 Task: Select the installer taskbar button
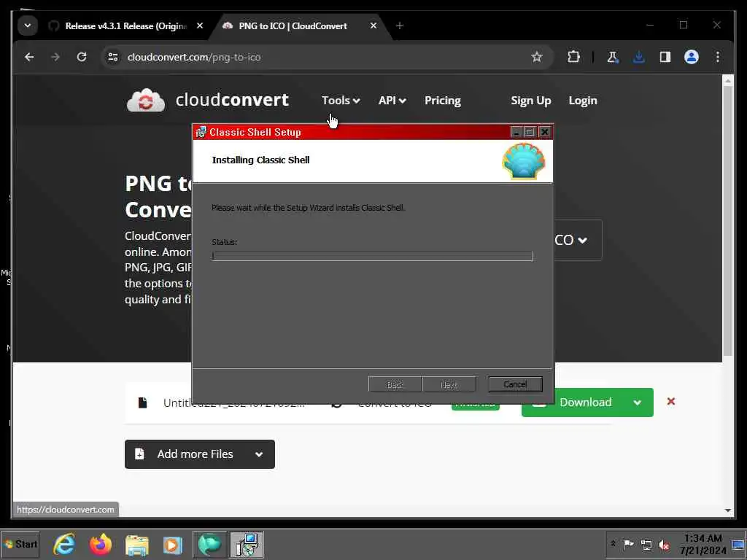[x=247, y=544]
